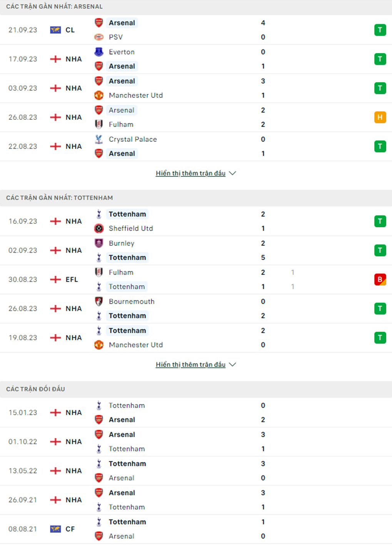Click the Crystal Palace crest icon
This screenshot has height=545, width=392.
click(99, 139)
